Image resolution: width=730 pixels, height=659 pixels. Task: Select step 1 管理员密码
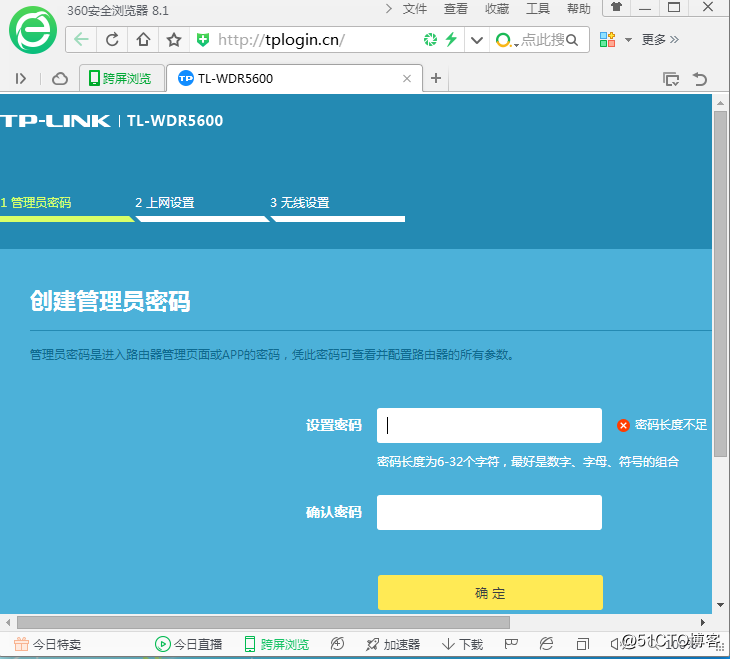[36, 203]
